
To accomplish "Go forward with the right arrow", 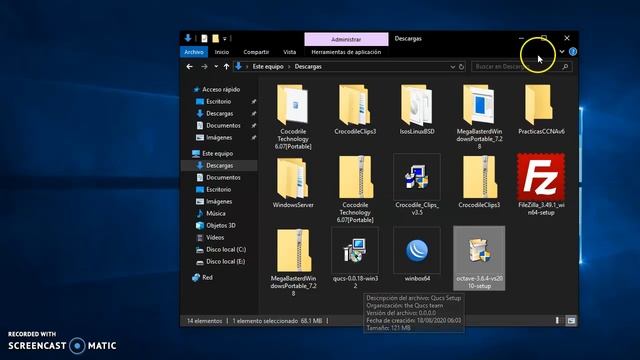I will (204, 67).
